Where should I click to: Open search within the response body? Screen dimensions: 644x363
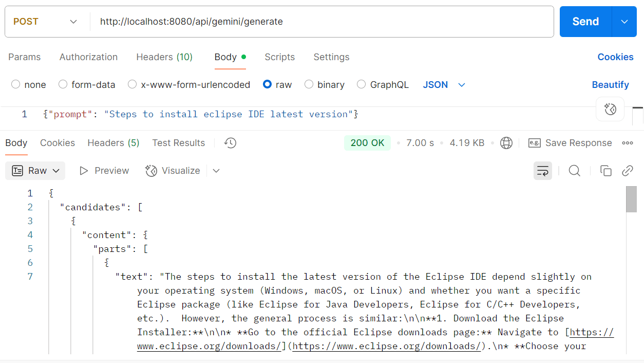click(574, 170)
